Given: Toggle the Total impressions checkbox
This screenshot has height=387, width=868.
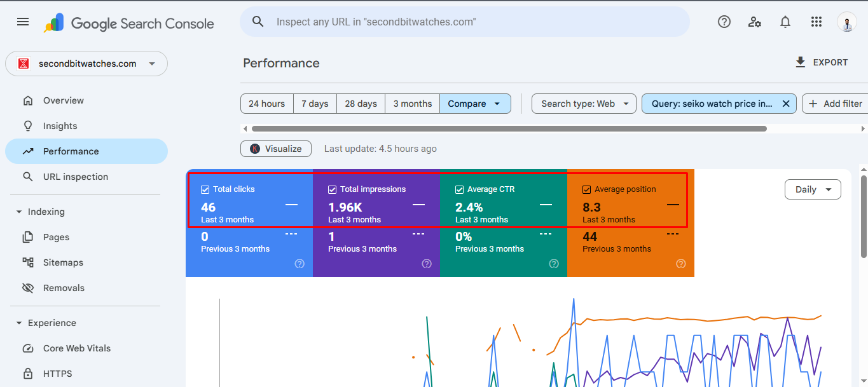Looking at the screenshot, I should (x=333, y=189).
